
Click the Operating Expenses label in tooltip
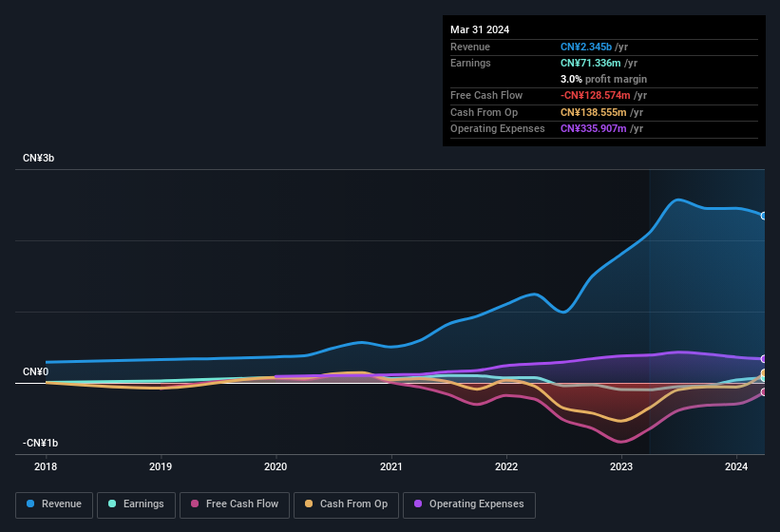coord(498,128)
